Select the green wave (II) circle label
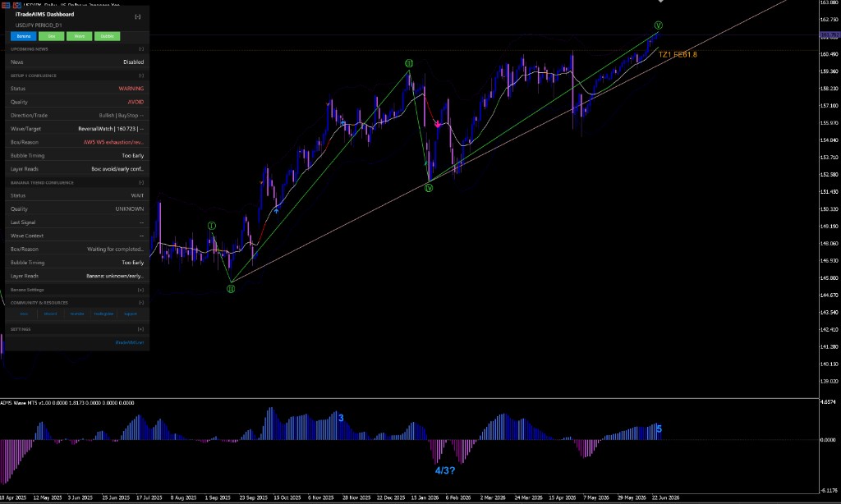 [231, 288]
